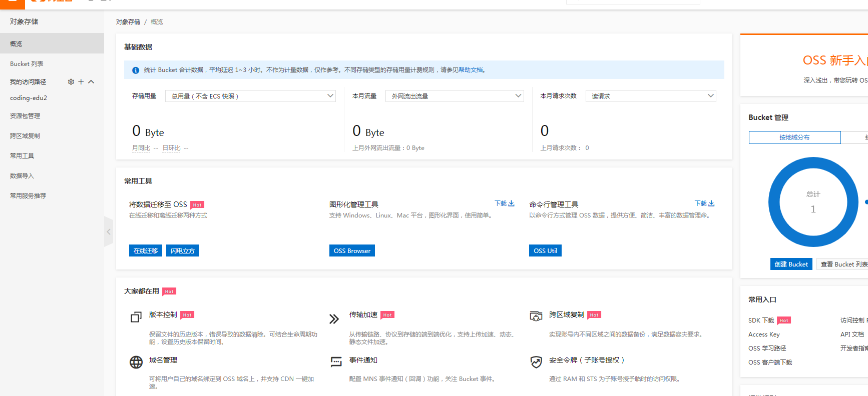
Task: Open the 存储用量 dropdown
Action: click(x=250, y=96)
